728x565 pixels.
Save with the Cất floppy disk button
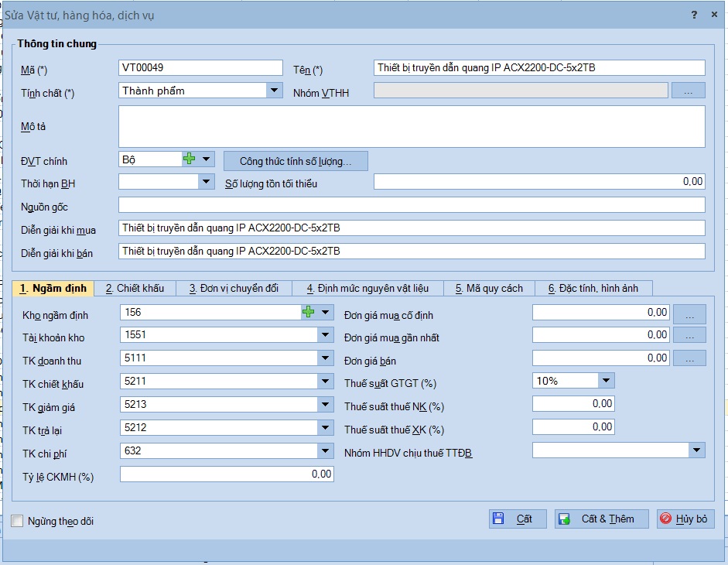click(518, 519)
